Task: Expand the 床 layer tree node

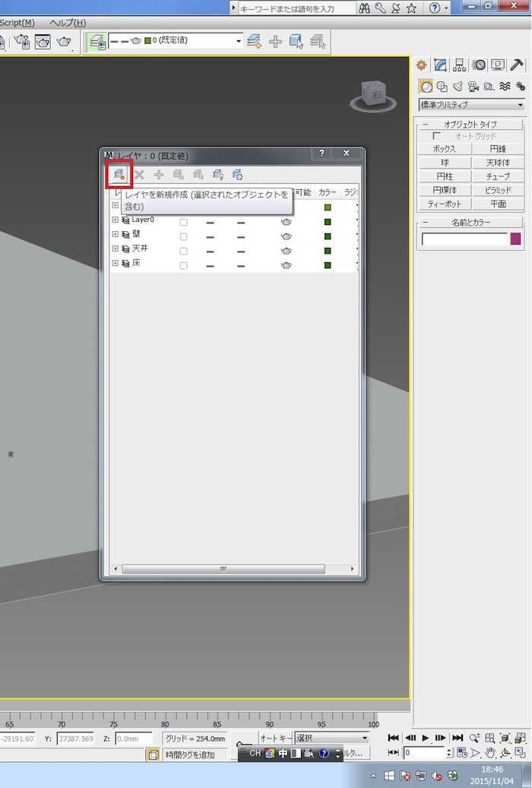Action: [116, 264]
